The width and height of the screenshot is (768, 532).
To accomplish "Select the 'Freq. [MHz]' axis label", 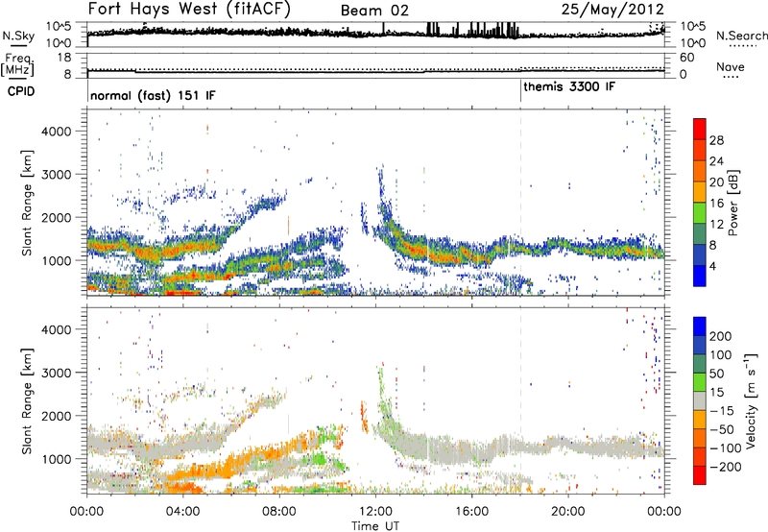I will (x=17, y=65).
